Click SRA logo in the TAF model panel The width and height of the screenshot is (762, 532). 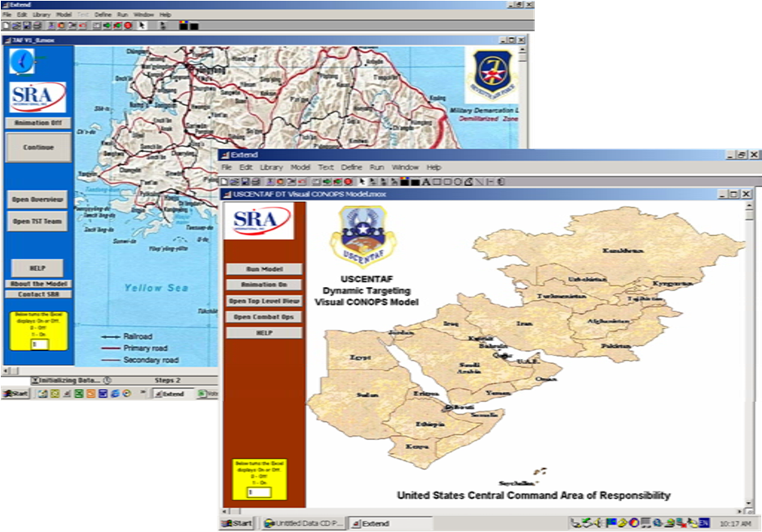click(x=38, y=98)
